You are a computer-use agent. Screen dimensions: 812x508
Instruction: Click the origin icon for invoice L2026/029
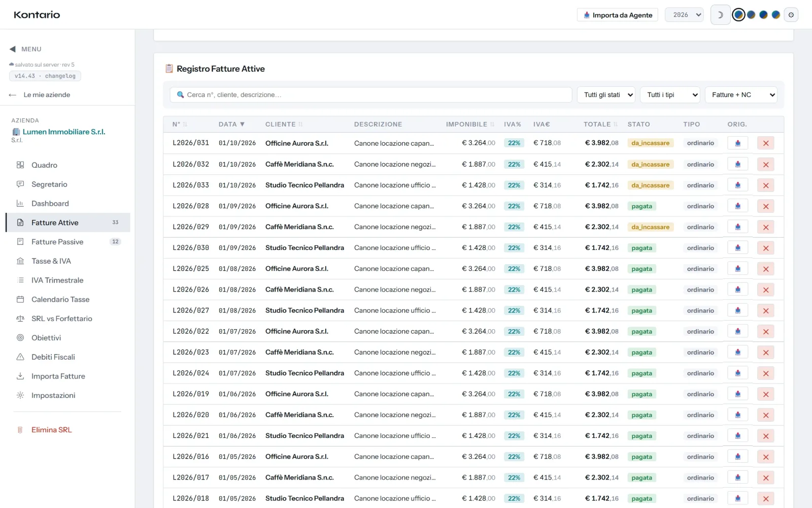737,227
